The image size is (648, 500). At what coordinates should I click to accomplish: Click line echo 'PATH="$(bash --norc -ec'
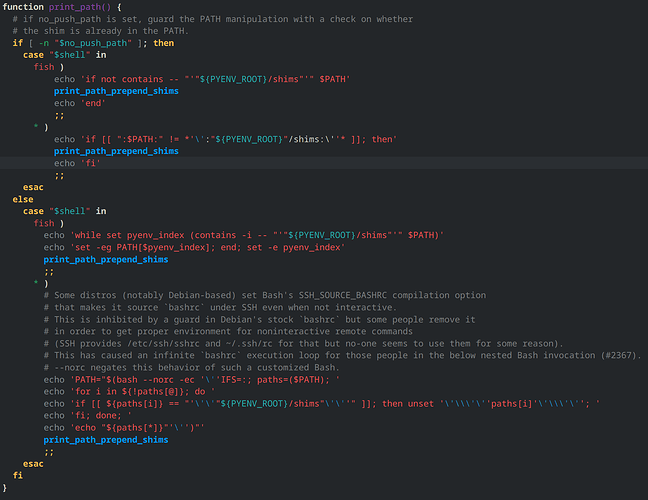coord(192,380)
